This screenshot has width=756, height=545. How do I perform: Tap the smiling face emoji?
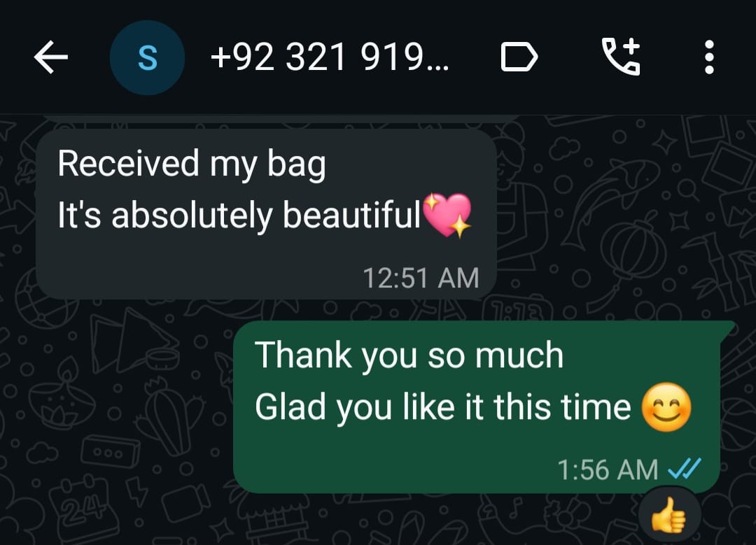667,408
